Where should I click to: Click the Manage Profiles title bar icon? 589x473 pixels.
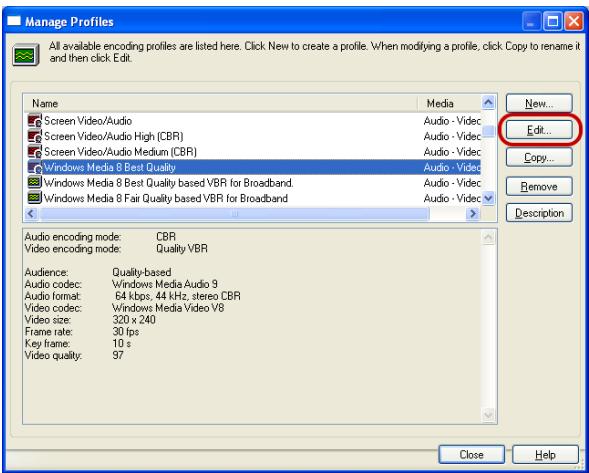[14, 21]
